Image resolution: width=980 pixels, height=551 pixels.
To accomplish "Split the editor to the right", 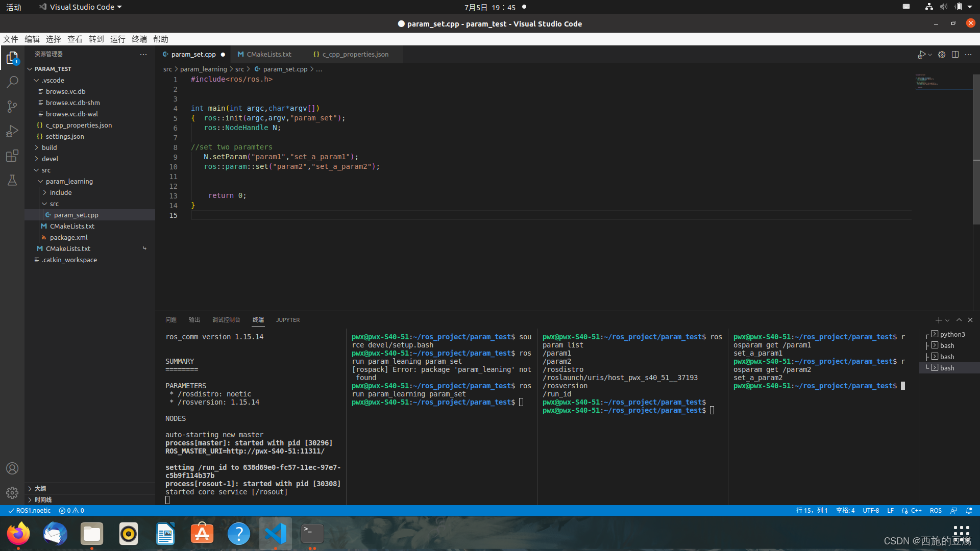I will point(955,55).
